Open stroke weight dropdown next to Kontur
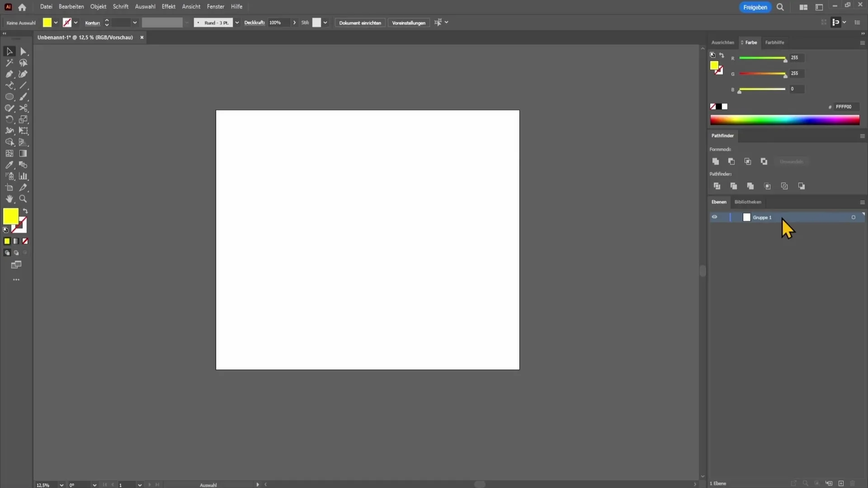The width and height of the screenshot is (868, 488). (135, 23)
